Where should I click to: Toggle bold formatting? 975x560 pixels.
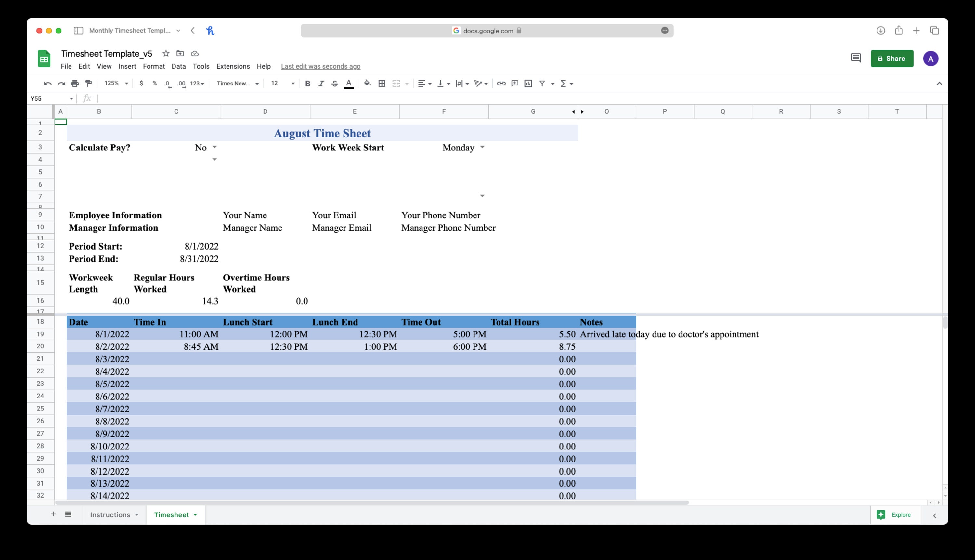click(x=307, y=83)
